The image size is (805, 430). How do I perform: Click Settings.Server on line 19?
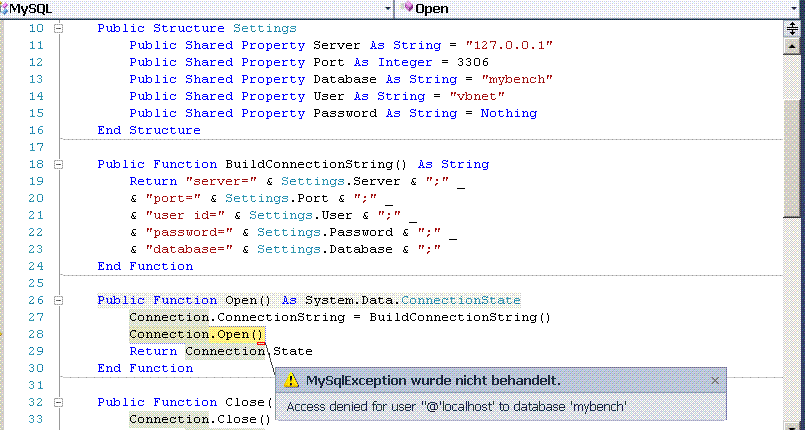340,181
